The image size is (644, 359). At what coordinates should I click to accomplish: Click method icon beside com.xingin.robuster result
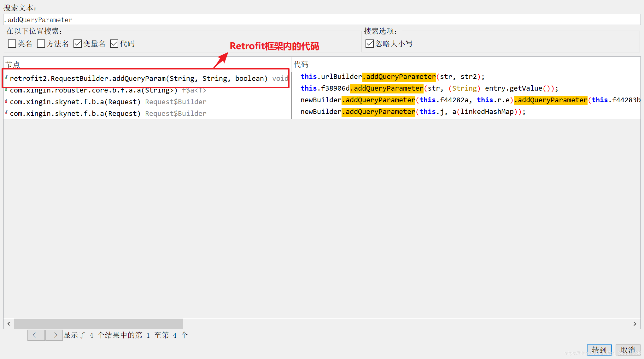point(6,90)
